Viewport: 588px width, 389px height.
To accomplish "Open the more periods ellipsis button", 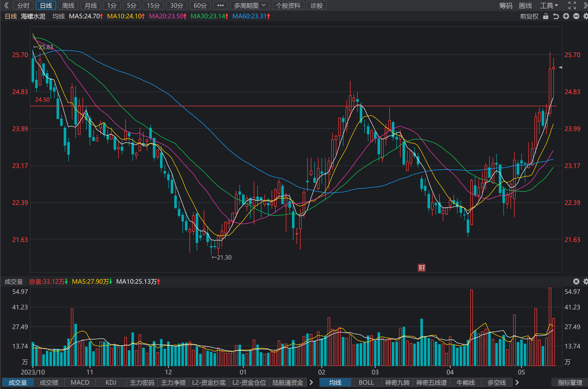I will pos(220,5).
